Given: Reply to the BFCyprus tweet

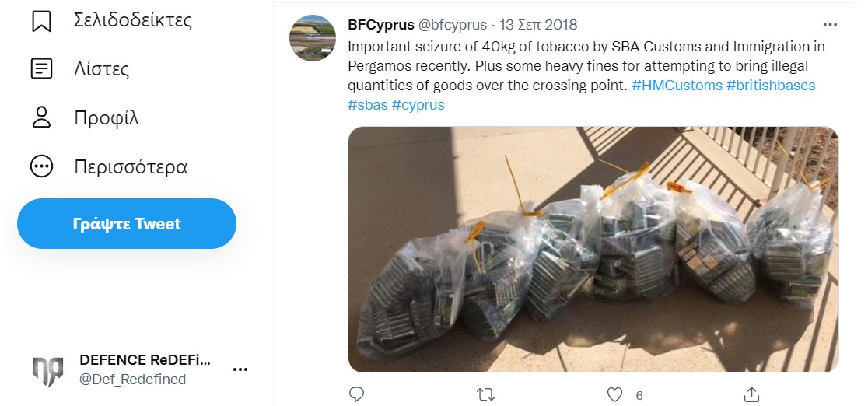Looking at the screenshot, I should pyautogui.click(x=356, y=394).
